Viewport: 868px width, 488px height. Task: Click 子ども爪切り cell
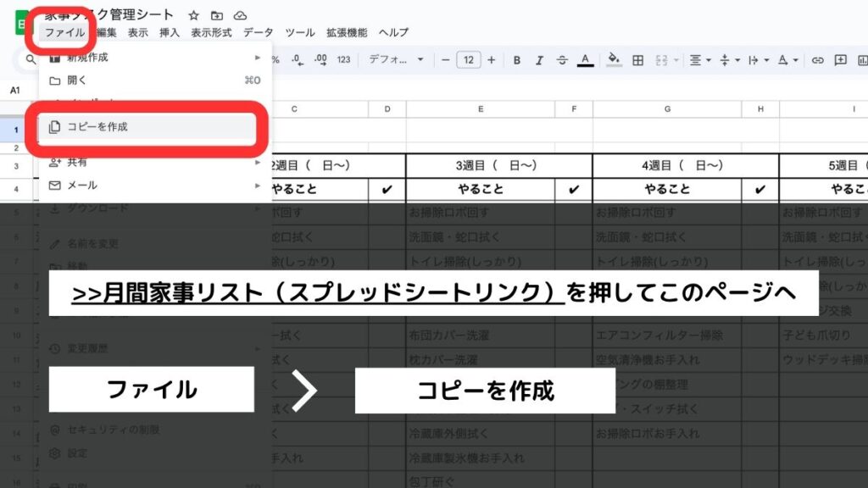(x=824, y=335)
